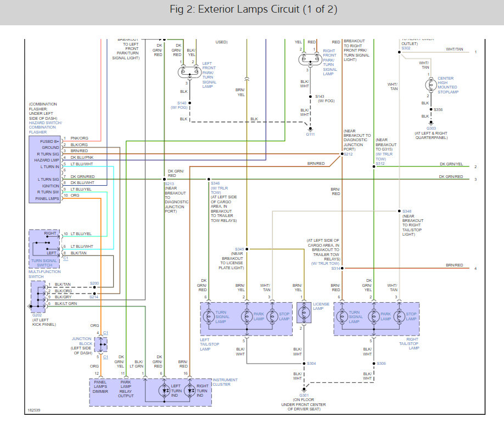The image size is (504, 428).
Task: Select the center high mounted stoplamp symbol
Action: pos(431,85)
